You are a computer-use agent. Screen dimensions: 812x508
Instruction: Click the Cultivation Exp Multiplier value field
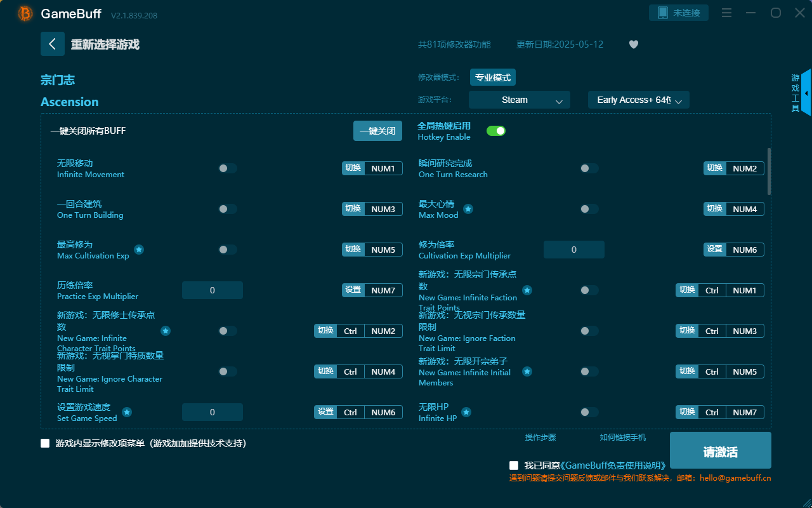click(x=573, y=250)
